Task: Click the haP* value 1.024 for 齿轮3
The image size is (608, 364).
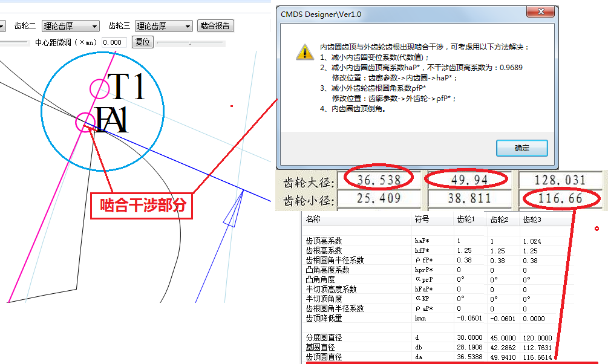Action: (x=532, y=241)
